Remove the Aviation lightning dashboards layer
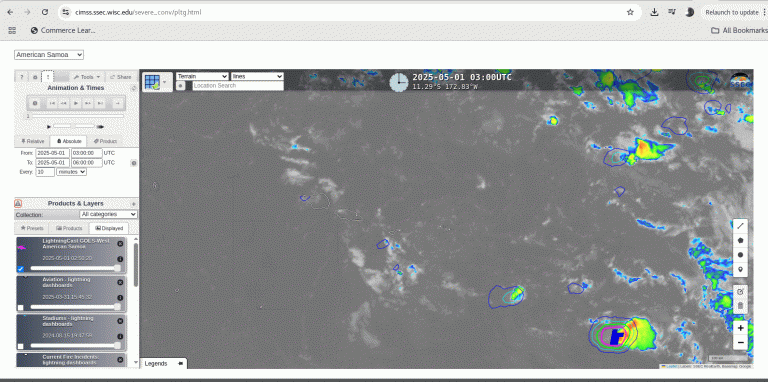Screen dimensions: 768x382 click(120, 282)
